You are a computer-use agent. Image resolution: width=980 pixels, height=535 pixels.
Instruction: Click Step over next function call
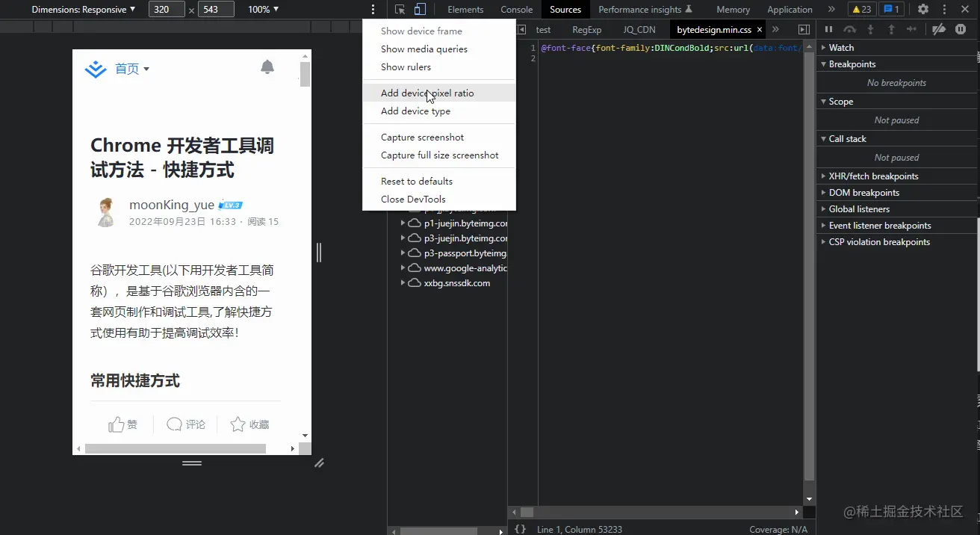click(849, 30)
